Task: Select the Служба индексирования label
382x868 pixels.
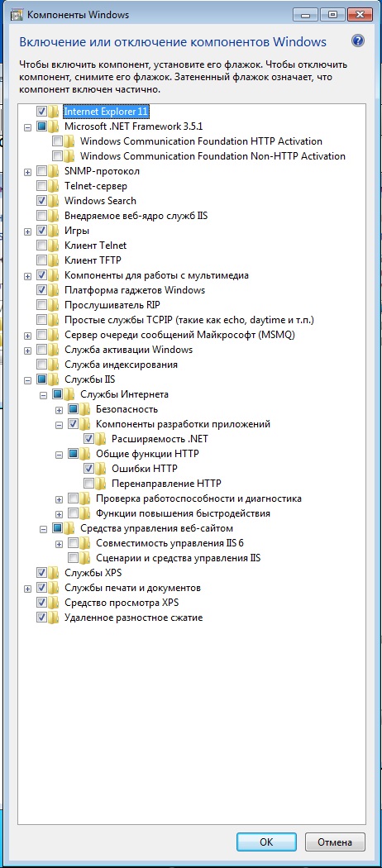Action: point(121,365)
